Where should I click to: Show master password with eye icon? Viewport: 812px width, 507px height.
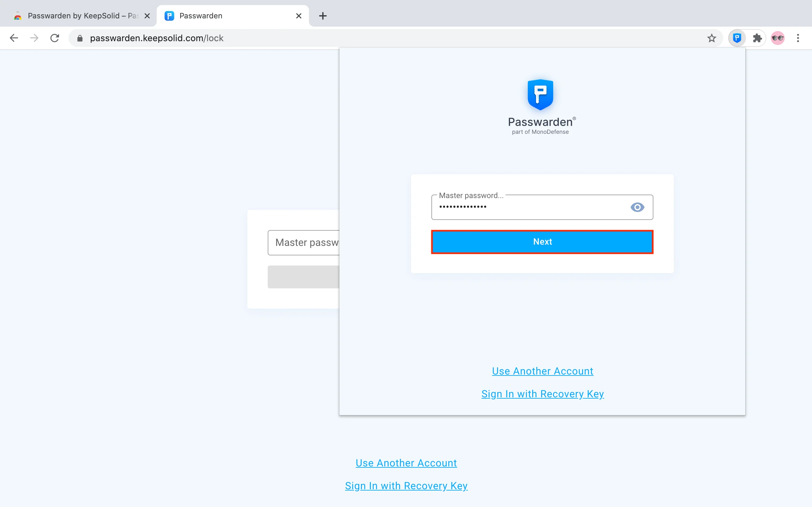637,207
